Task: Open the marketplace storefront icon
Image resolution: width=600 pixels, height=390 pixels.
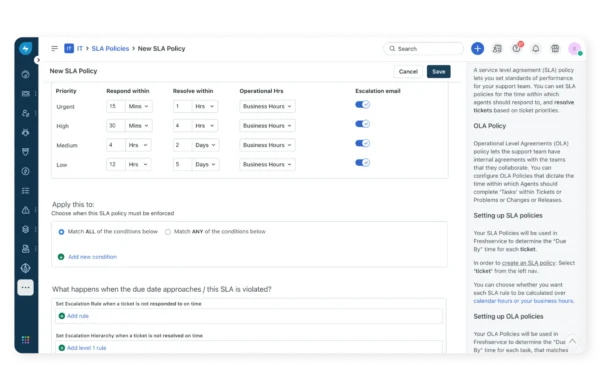Action: [555, 49]
